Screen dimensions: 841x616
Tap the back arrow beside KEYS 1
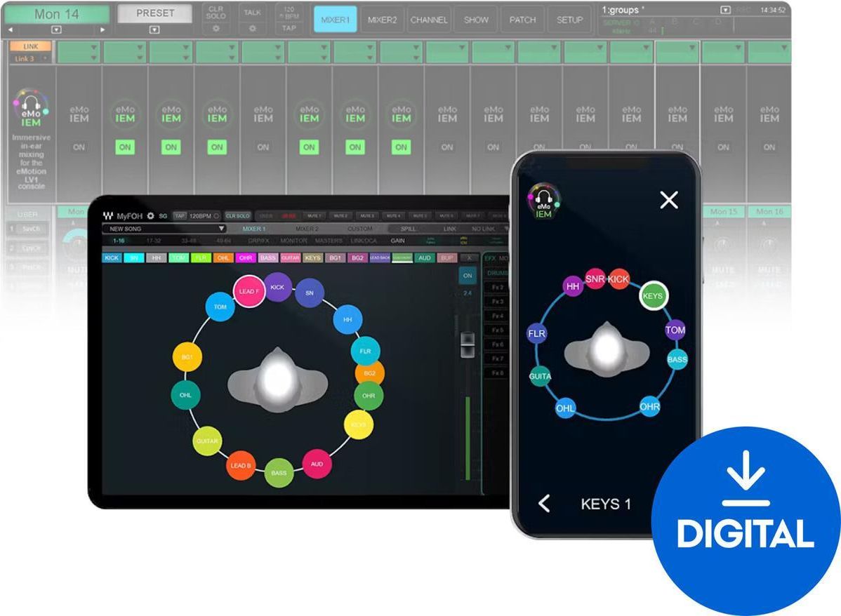[x=544, y=503]
